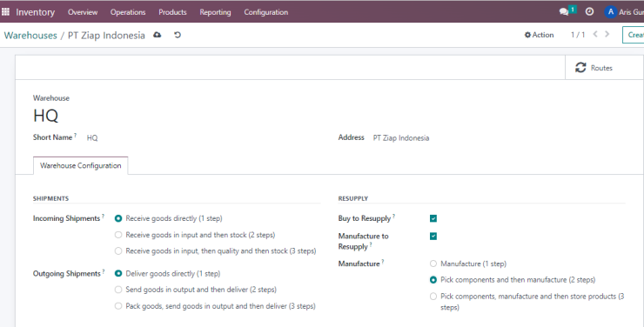Edit the Short Name field HQ
This screenshot has height=327, width=644.
92,138
